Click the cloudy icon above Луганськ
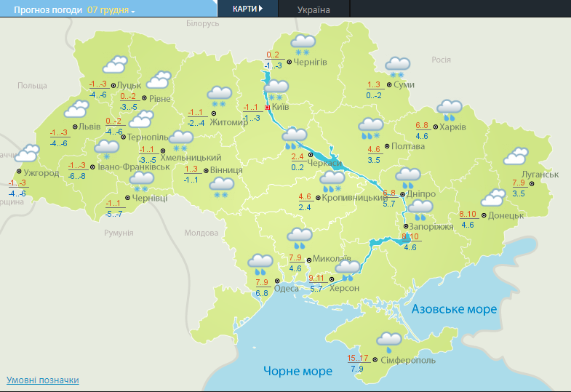The width and height of the screenshot is (571, 392). coord(516,156)
